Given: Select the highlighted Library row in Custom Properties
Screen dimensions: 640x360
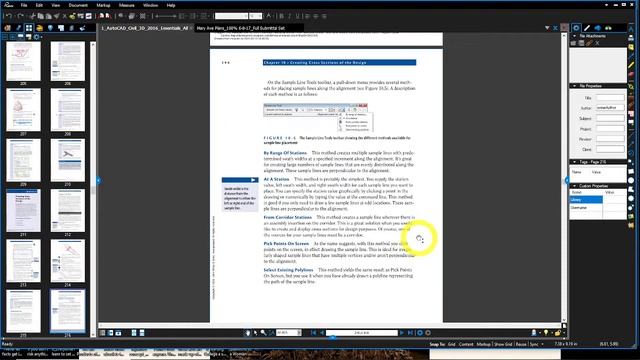Looking at the screenshot, I should [586, 200].
